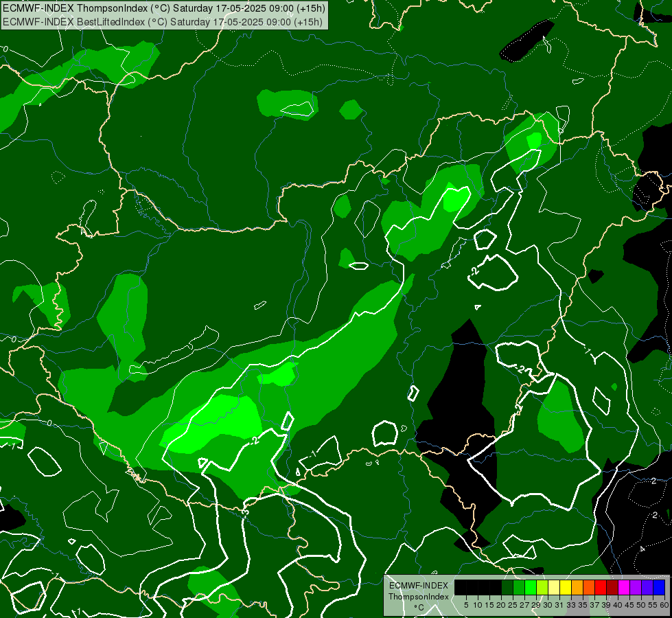The image size is (672, 618).
Task: Click the legend tick value 39
Action: [x=606, y=605]
